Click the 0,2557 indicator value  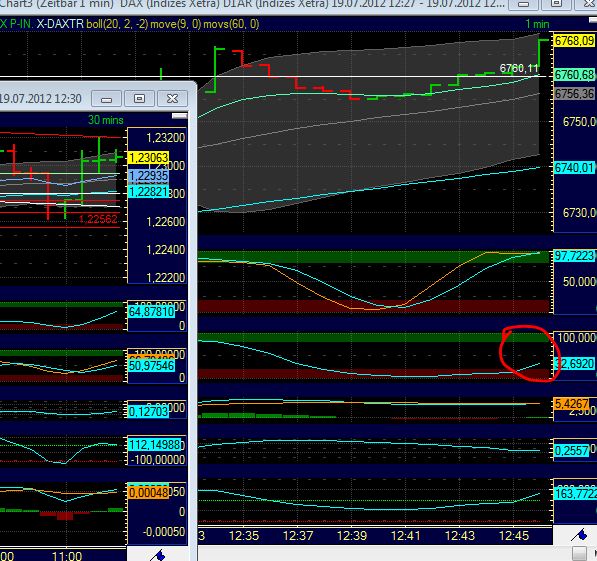click(x=572, y=451)
